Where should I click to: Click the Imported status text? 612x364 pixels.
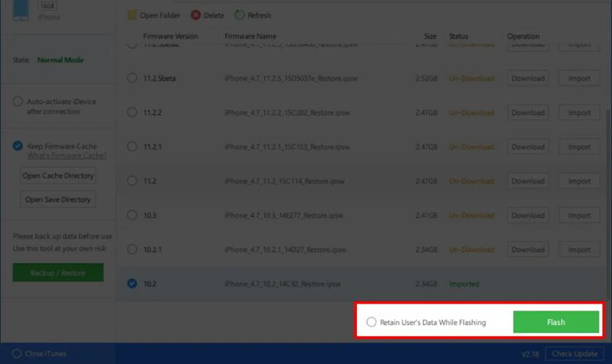(463, 284)
